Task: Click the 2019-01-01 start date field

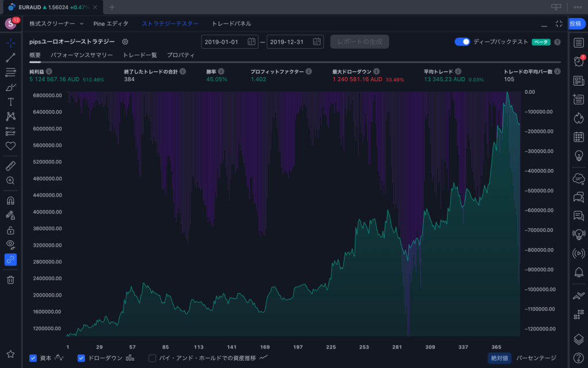Action: pos(230,41)
